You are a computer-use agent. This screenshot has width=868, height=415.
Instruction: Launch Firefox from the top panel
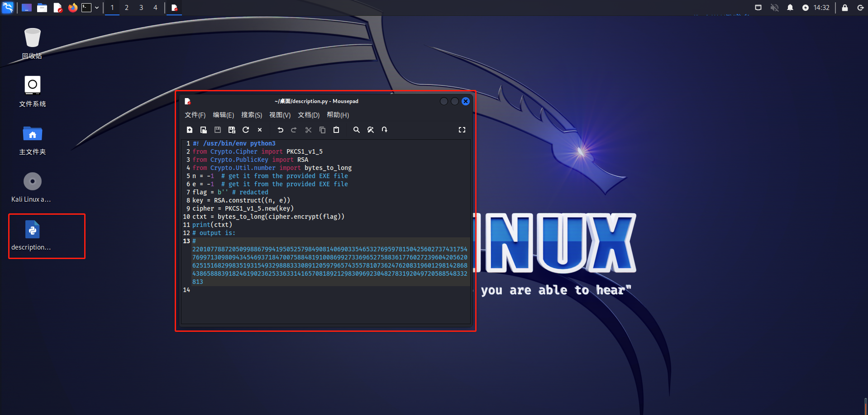[72, 8]
